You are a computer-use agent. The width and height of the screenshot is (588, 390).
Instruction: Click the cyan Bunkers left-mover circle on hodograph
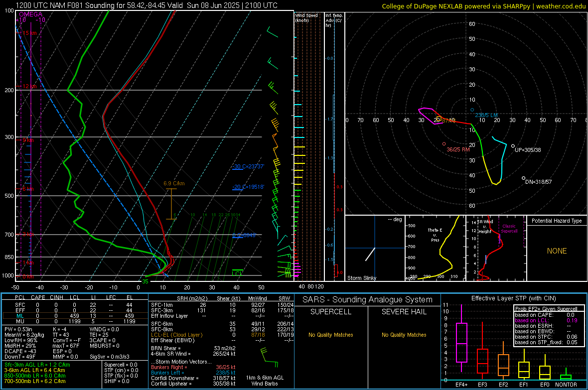click(x=472, y=110)
